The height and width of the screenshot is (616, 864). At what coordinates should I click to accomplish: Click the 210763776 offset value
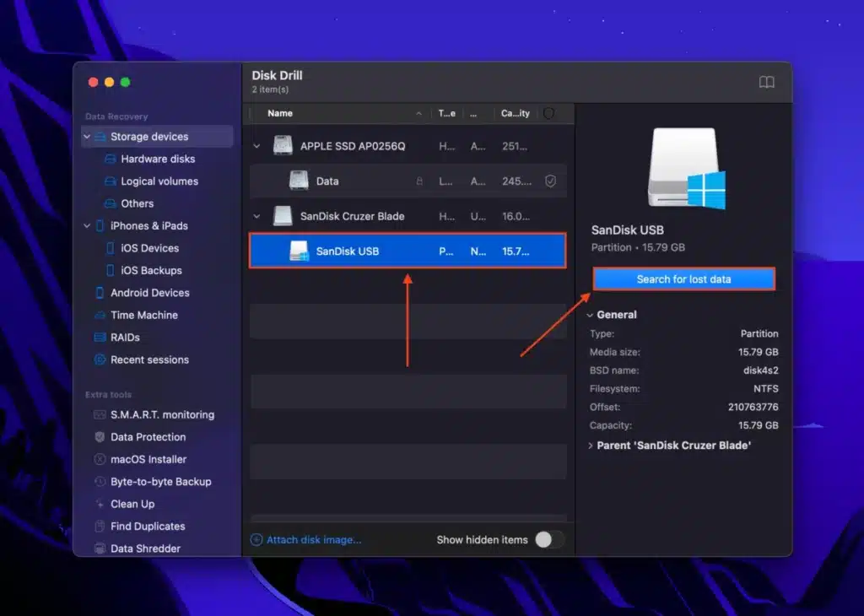pyautogui.click(x=753, y=408)
